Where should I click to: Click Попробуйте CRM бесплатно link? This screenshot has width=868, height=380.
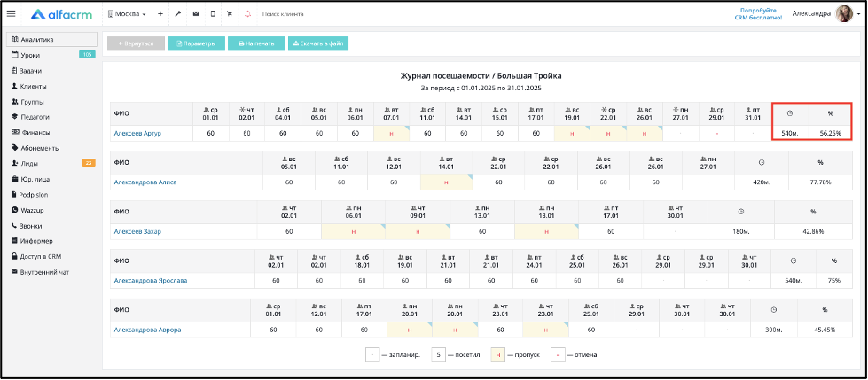point(758,14)
